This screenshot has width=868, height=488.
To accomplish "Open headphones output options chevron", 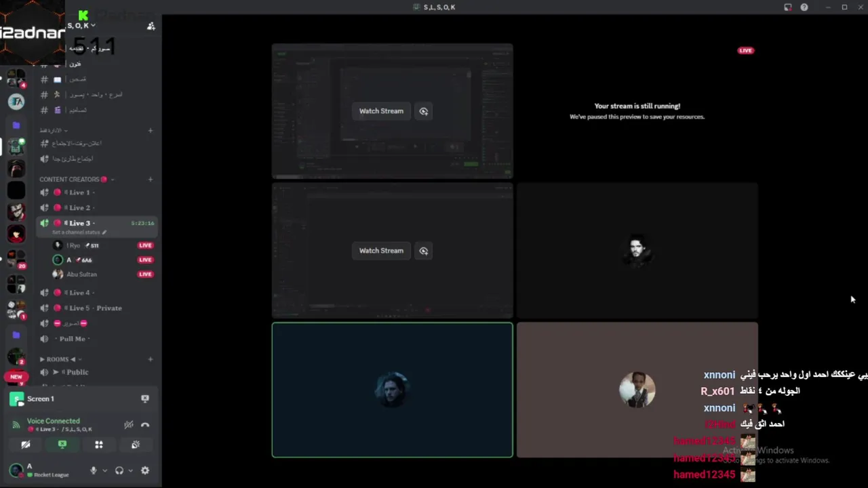I will pos(130,470).
